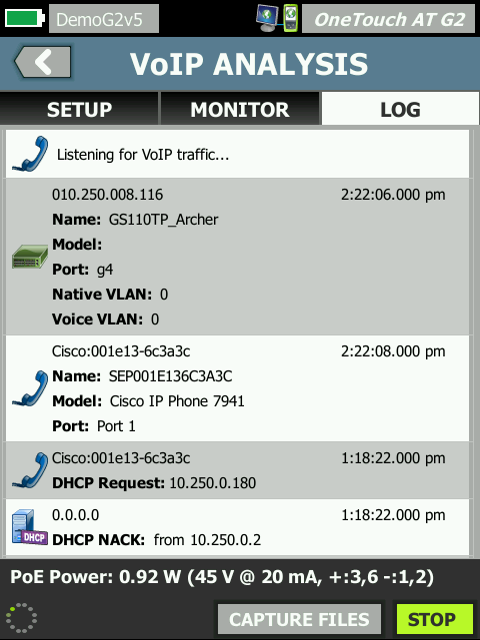Switch to the SETUP tab
Screen dimensions: 480x640
coord(79,109)
